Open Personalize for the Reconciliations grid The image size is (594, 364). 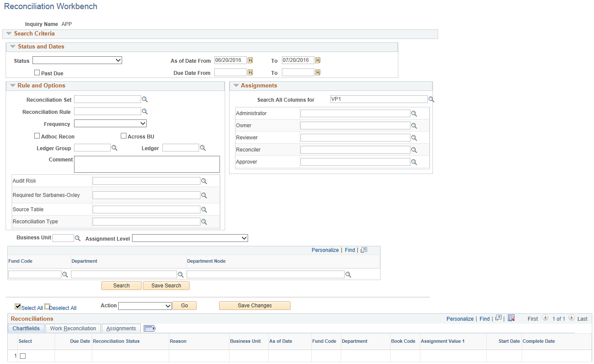coord(460,319)
